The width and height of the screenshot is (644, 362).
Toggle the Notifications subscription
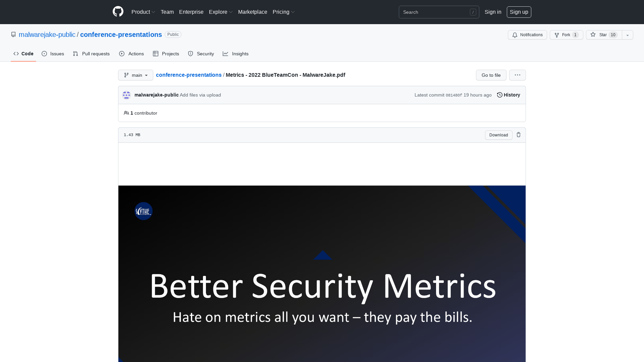(527, 35)
